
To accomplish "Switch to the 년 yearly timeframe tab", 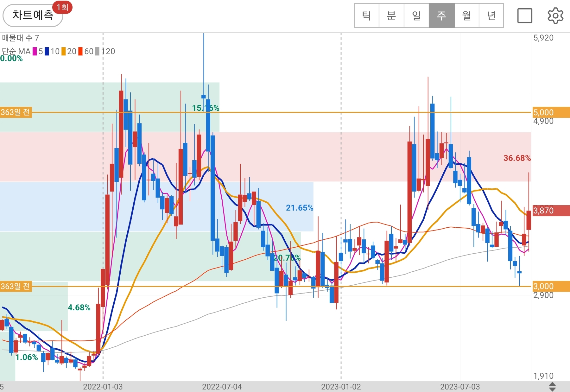I will tap(491, 16).
